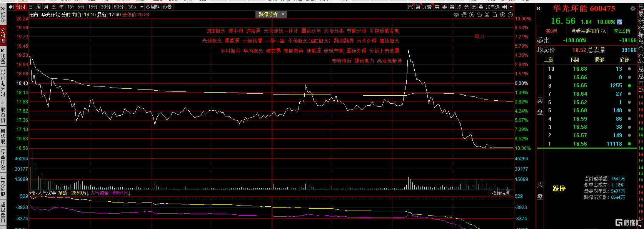Click the 电力 sector label
Image resolution: width=644 pixels, height=229 pixels.
point(479,36)
